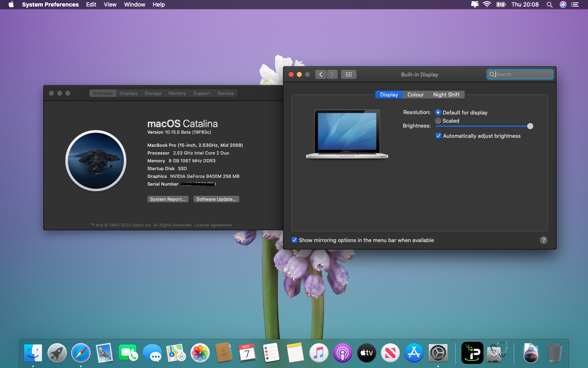Open the Apple menu
The height and width of the screenshot is (368, 588).
coord(11,4)
